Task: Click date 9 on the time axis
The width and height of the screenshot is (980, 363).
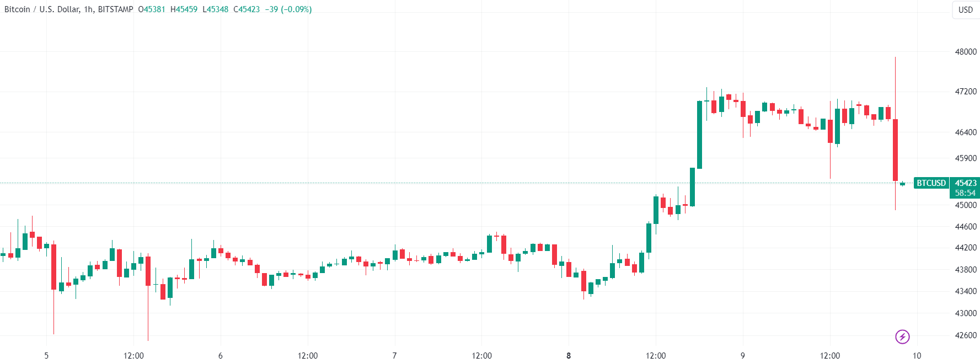Action: pyautogui.click(x=743, y=356)
